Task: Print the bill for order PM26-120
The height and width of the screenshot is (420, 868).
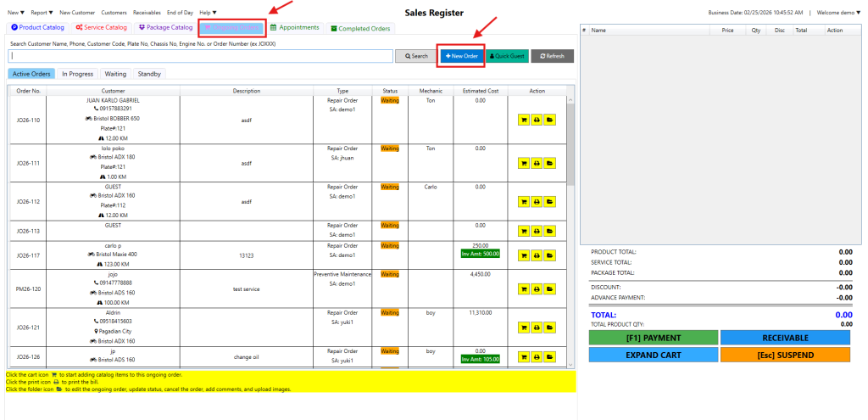Action: pyautogui.click(x=536, y=288)
